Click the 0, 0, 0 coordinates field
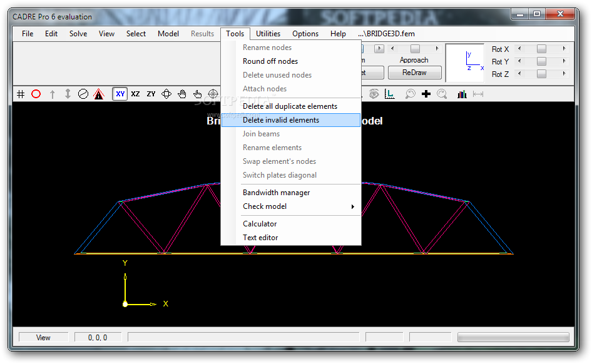 click(98, 338)
